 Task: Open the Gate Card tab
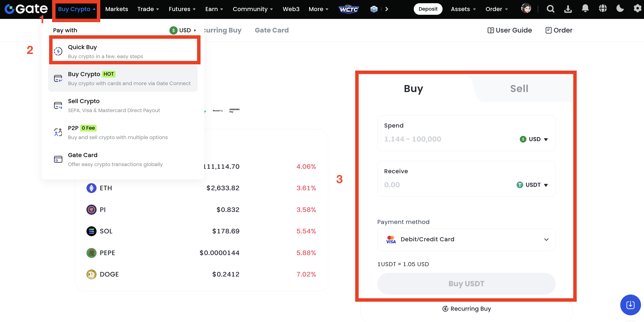point(272,30)
